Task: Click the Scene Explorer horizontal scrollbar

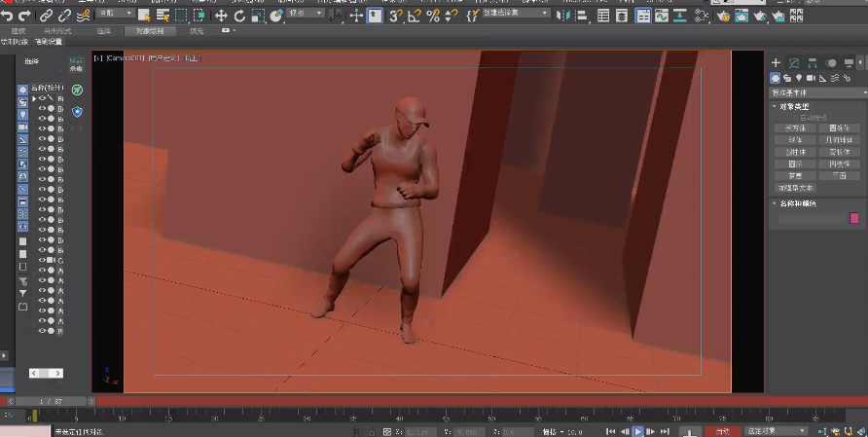Action: (46, 374)
